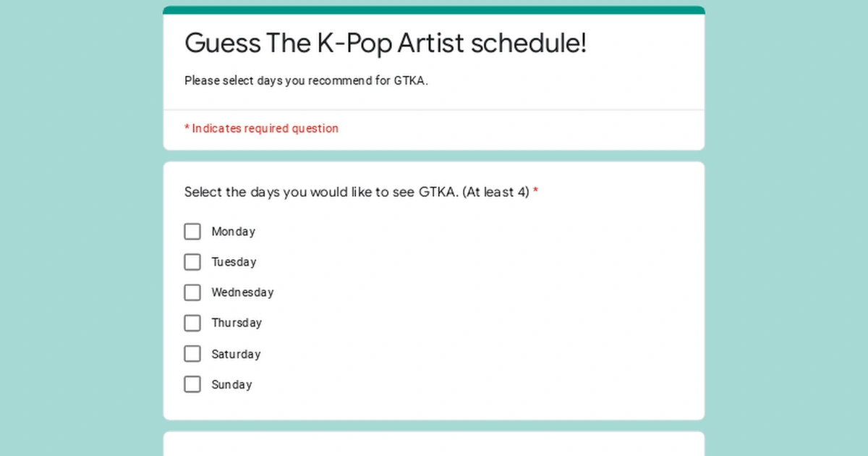Tick the Tuesday checkbox
868x456 pixels.
tap(192, 262)
